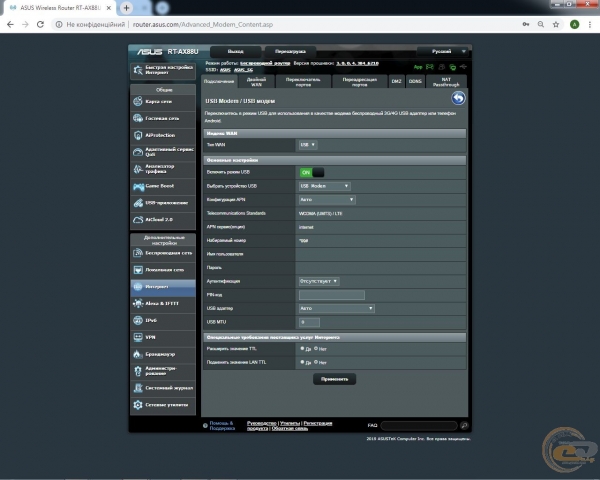Bookmark page with the star icon
The image size is (600, 480).
[x=556, y=24]
